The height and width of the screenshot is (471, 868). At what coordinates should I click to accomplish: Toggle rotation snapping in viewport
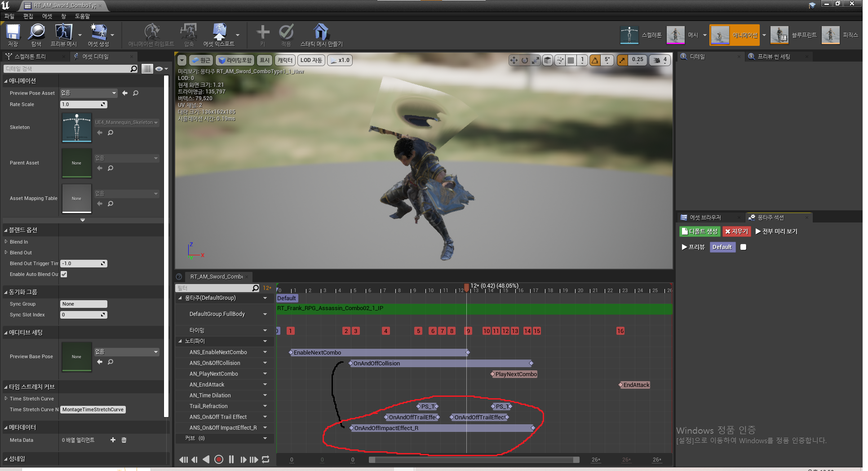pos(595,60)
